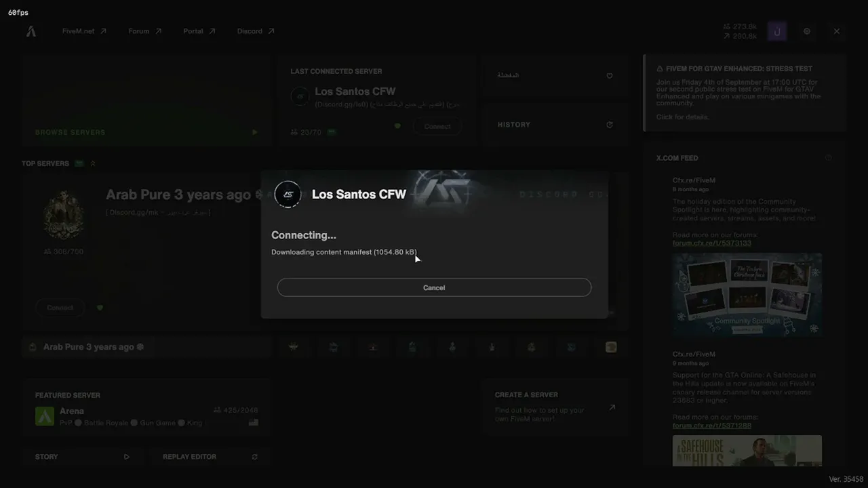
Task: Open the Arena featured server name
Action: click(72, 411)
